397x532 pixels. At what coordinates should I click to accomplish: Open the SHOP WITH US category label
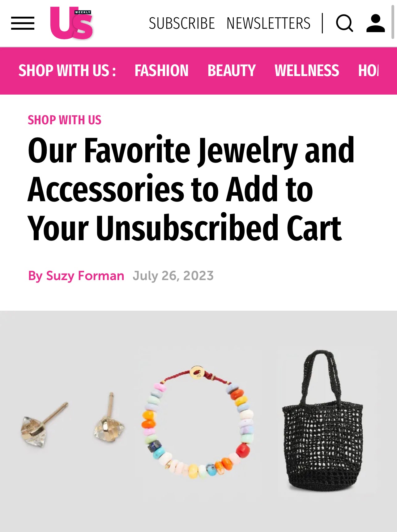(x=64, y=120)
